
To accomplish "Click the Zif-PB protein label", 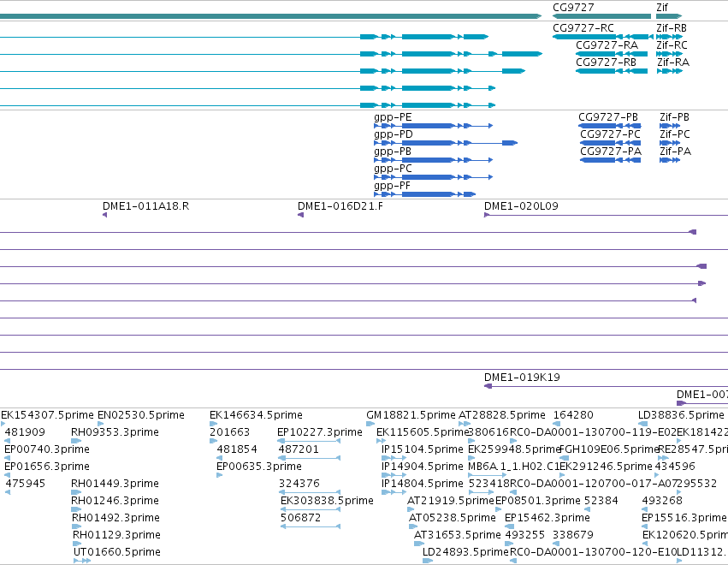I will [674, 117].
